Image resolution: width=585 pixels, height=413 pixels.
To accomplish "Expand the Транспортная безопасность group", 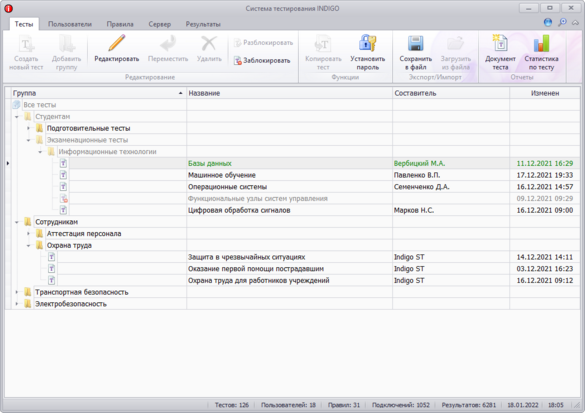I will pyautogui.click(x=17, y=292).
